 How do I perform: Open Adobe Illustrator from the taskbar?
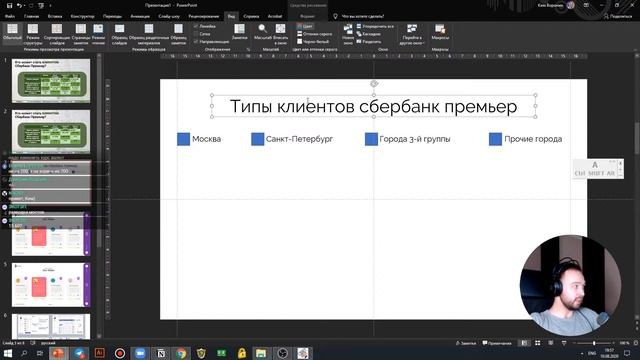[x=99, y=353]
